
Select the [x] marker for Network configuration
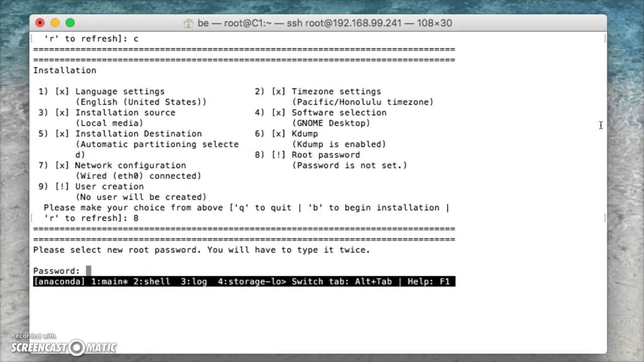coord(62,165)
